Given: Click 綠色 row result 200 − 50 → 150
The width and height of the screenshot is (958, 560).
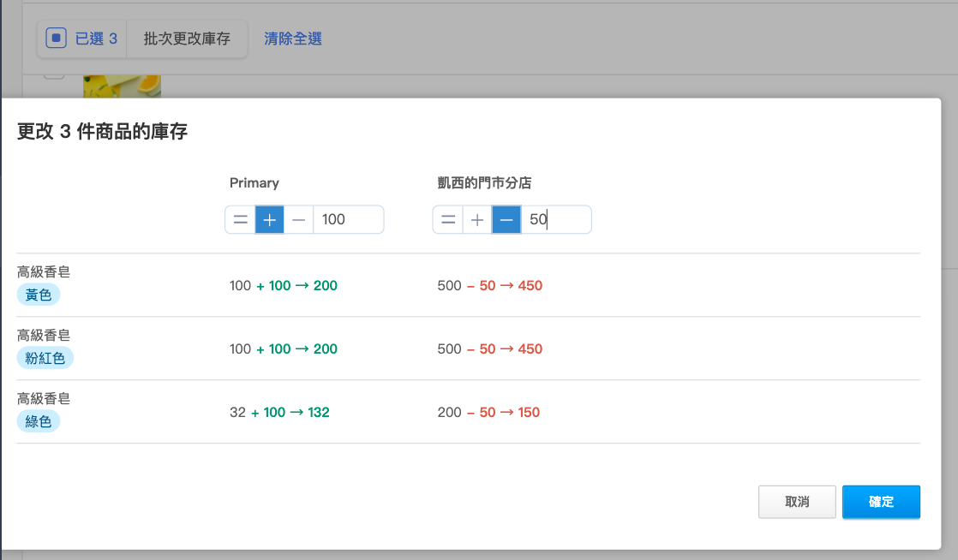Looking at the screenshot, I should tap(488, 412).
